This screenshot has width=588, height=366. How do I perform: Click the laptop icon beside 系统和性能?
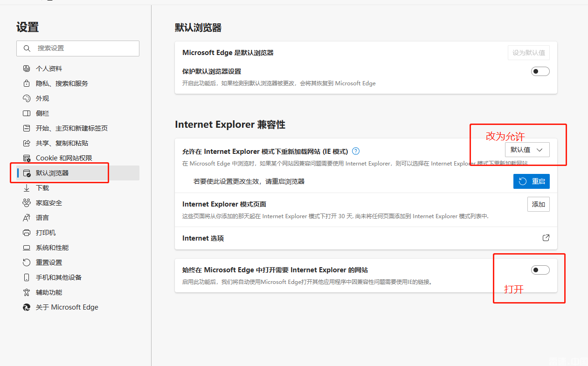(27, 248)
